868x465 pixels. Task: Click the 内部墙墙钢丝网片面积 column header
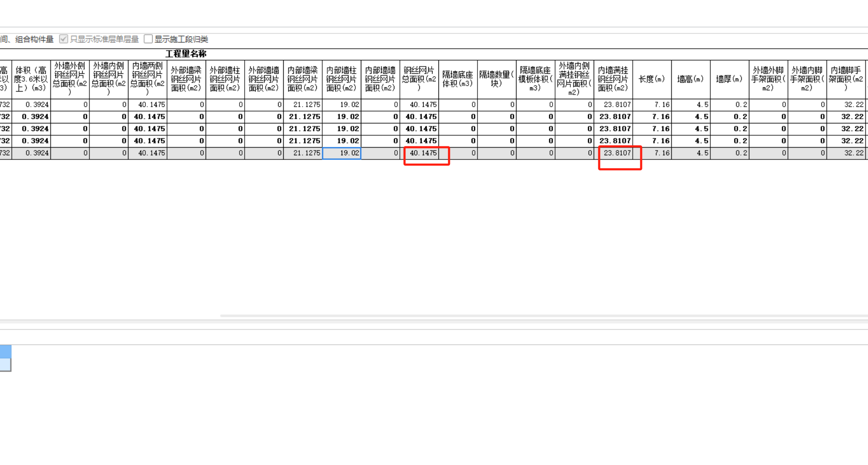(380, 79)
